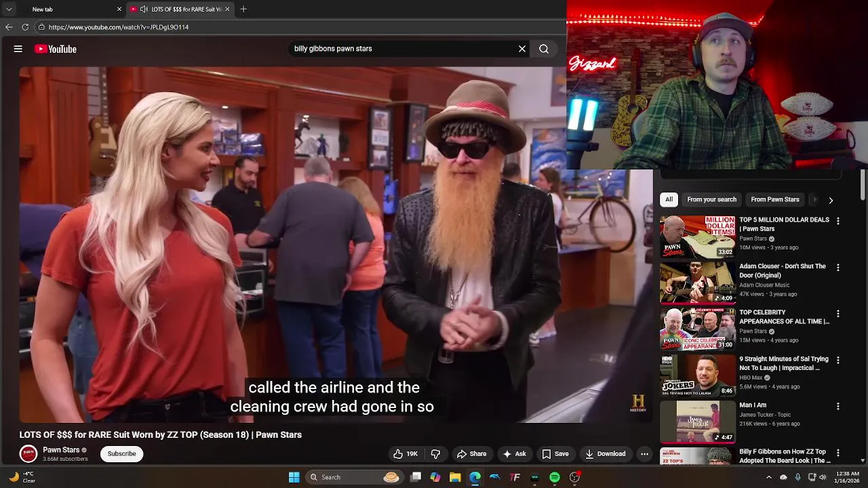The width and height of the screenshot is (868, 488).
Task: Open the Pawn Stars channel avatar
Action: (x=28, y=454)
